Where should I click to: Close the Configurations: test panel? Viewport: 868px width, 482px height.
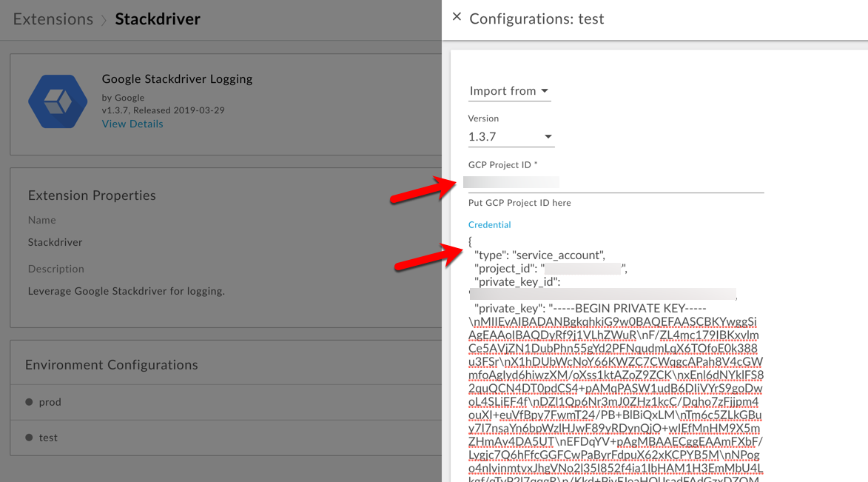click(x=457, y=17)
